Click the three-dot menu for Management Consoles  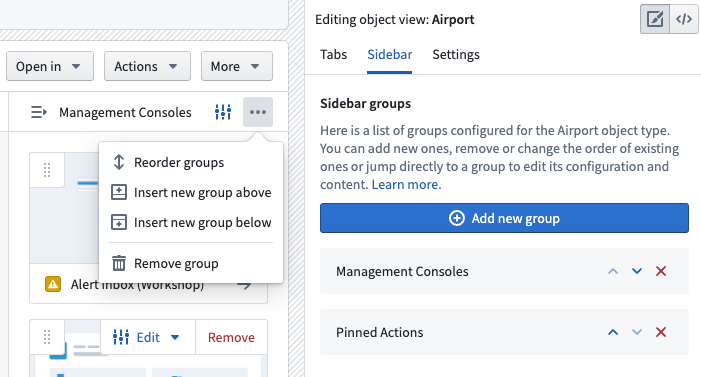click(258, 112)
